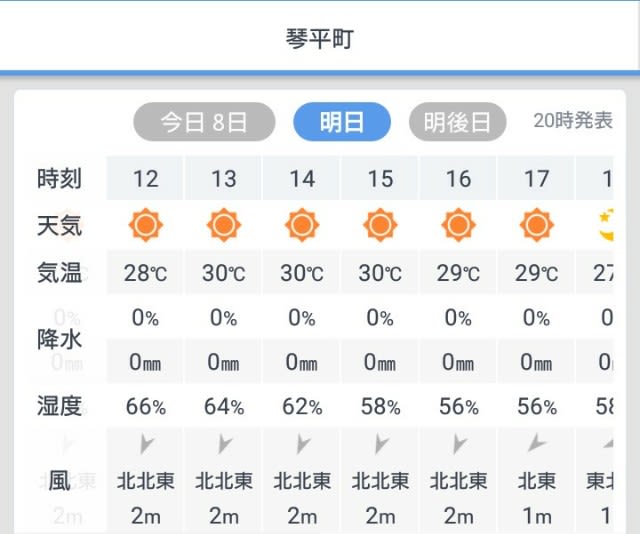Click the 30℃ temperature at 13 o'clock

[224, 273]
